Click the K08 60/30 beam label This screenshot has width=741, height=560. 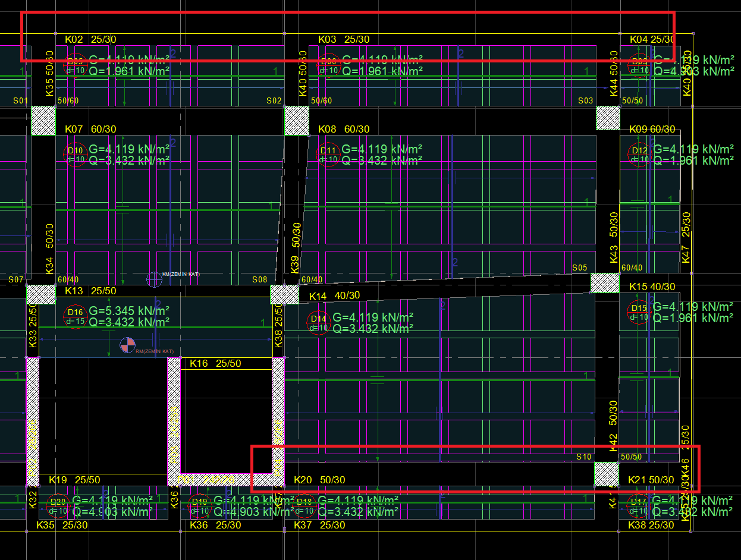pyautogui.click(x=344, y=129)
